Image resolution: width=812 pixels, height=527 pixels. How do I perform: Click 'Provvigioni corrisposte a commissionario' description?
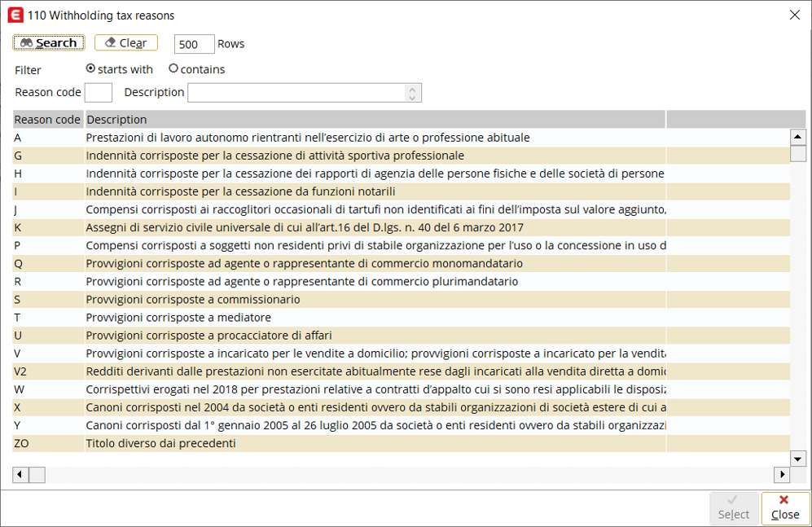193,300
